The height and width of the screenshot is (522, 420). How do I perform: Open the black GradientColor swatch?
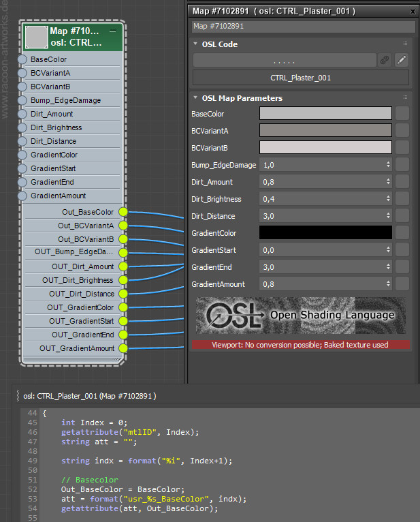(325, 233)
